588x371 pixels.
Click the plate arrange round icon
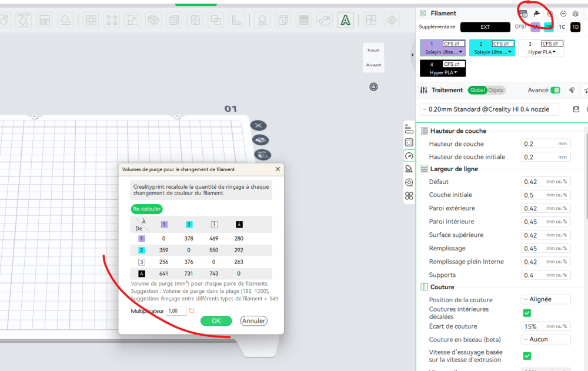(260, 141)
